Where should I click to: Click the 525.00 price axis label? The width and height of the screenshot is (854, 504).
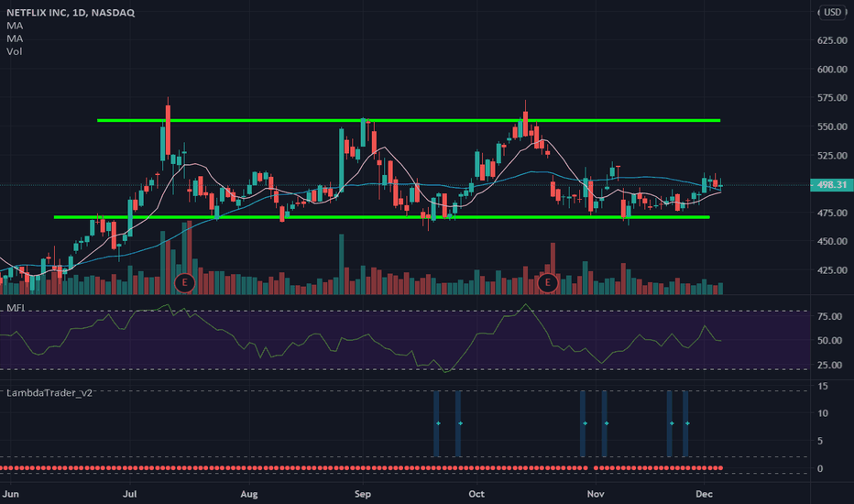point(832,155)
